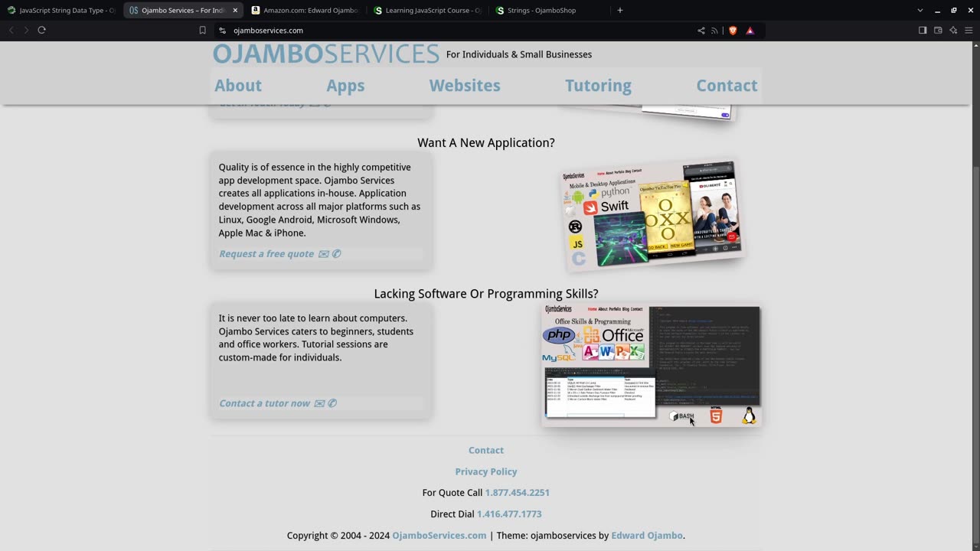Screen dimensions: 980x551
Task: Click the OJAMBOSERVICES site logo
Action: coord(326,54)
